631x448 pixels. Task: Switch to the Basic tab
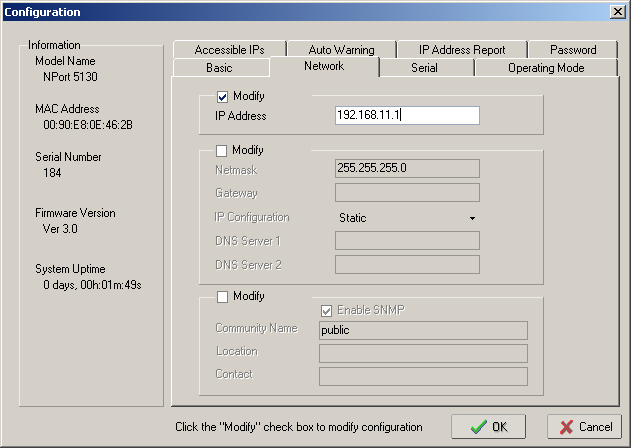pyautogui.click(x=219, y=68)
